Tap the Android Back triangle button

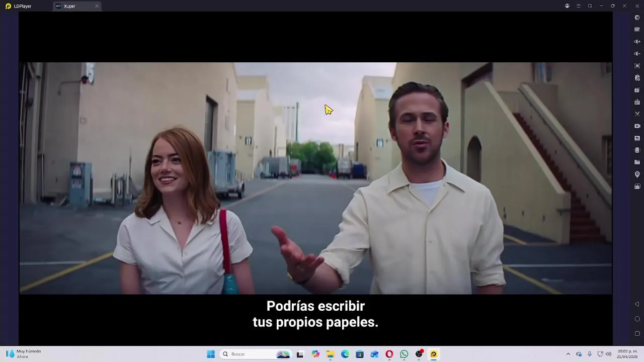[x=637, y=304]
